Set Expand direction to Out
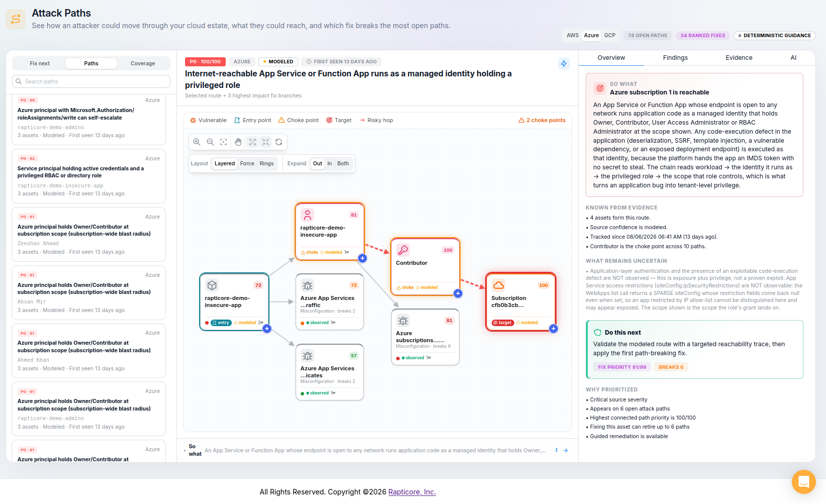Image resolution: width=826 pixels, height=504 pixels. point(318,164)
